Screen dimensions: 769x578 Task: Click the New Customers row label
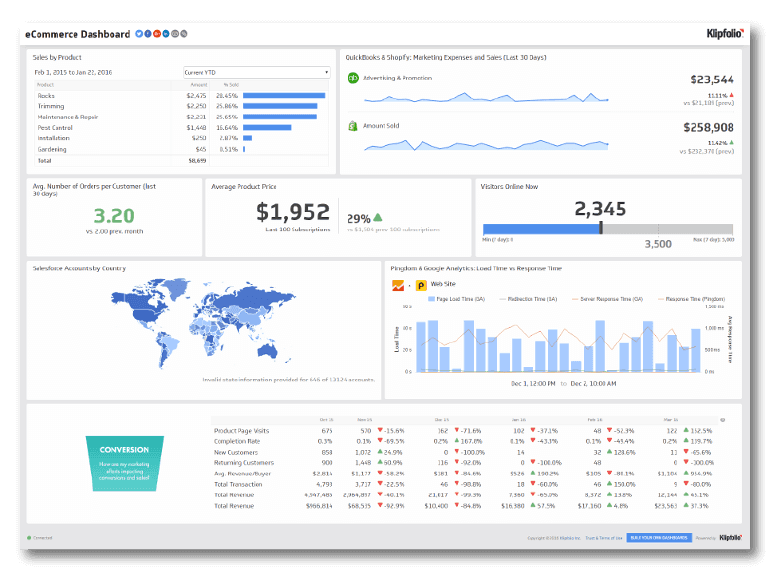(x=236, y=452)
